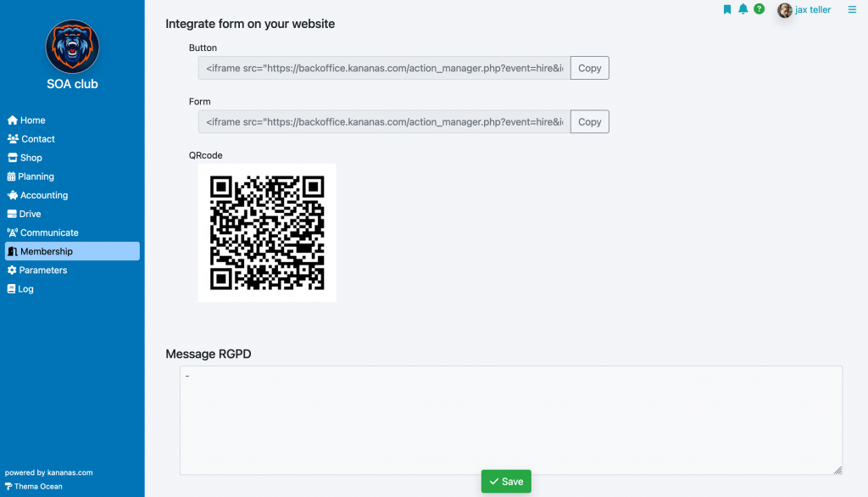This screenshot has width=868, height=497.
Task: Click the SOA club name text
Action: (73, 84)
